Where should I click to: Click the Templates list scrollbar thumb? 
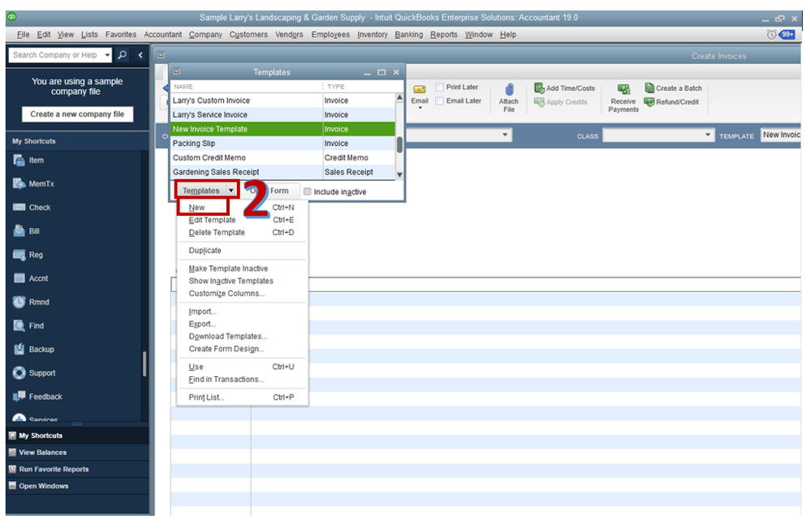[x=400, y=145]
